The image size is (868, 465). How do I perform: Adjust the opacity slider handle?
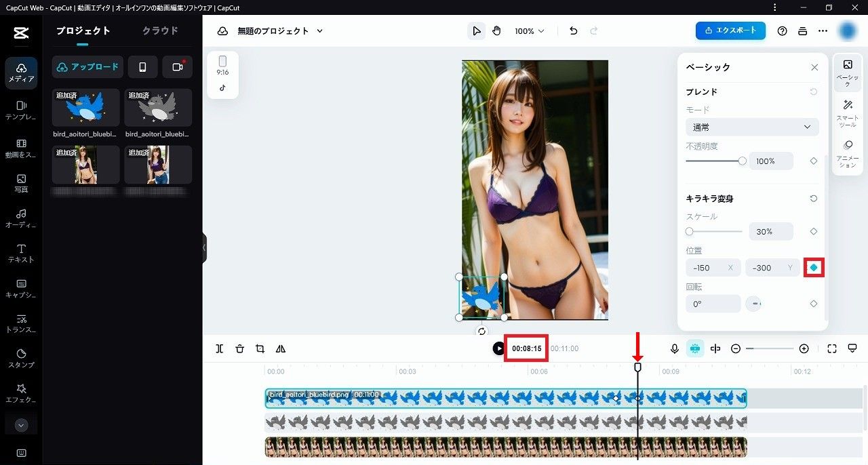click(742, 161)
